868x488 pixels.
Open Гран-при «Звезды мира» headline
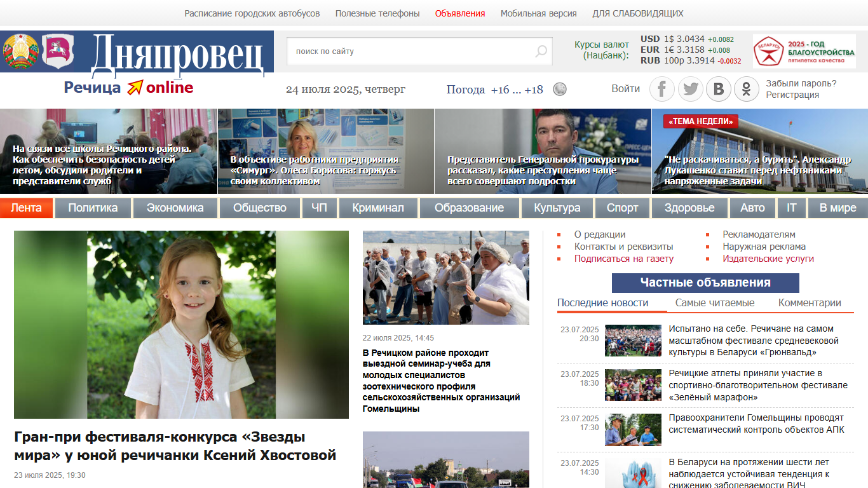(175, 446)
